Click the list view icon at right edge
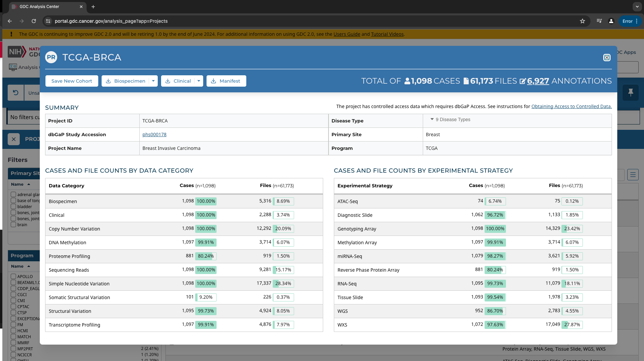The image size is (644, 361). [x=633, y=175]
